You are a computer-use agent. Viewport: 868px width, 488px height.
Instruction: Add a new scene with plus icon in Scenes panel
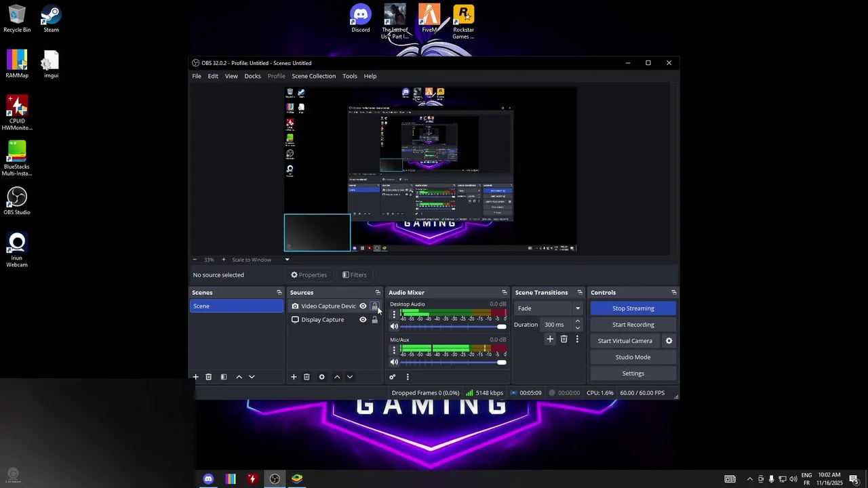pyautogui.click(x=196, y=377)
